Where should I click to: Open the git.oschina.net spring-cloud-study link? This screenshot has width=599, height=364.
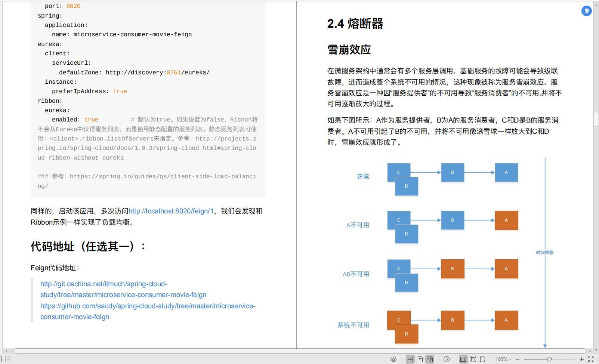click(104, 284)
